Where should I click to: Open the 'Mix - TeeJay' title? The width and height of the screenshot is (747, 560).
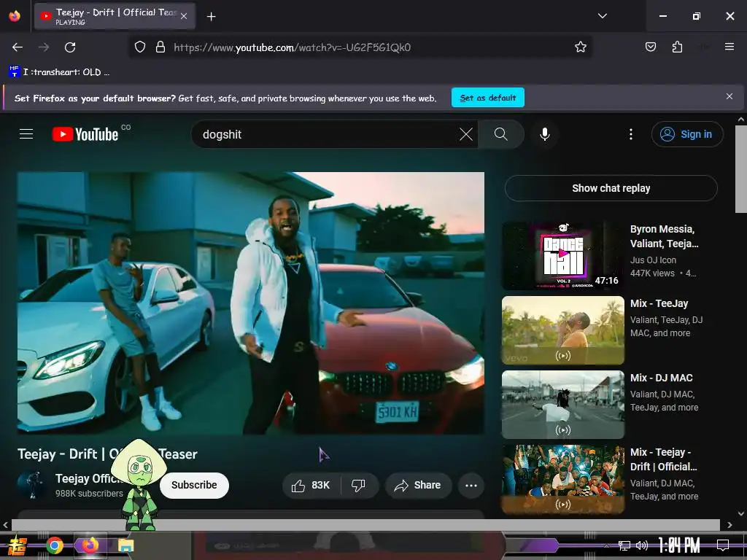point(659,303)
